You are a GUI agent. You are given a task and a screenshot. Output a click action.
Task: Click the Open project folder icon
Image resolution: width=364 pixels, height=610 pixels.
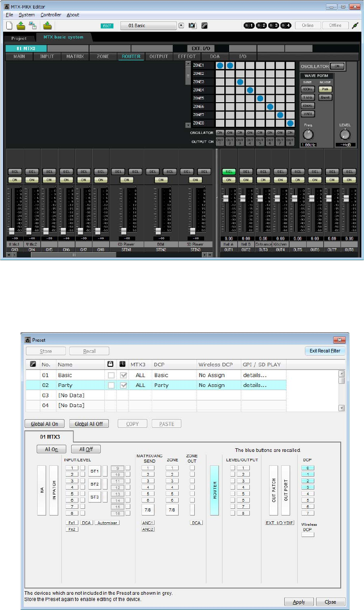21,26
